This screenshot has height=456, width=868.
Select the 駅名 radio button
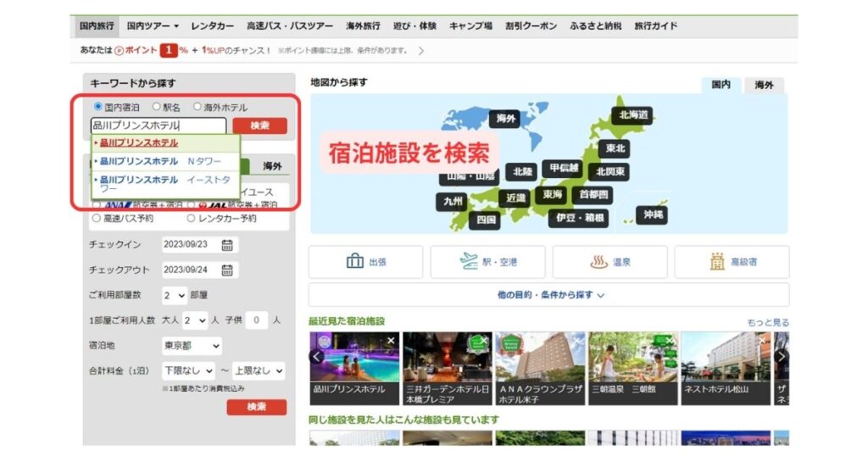click(156, 106)
